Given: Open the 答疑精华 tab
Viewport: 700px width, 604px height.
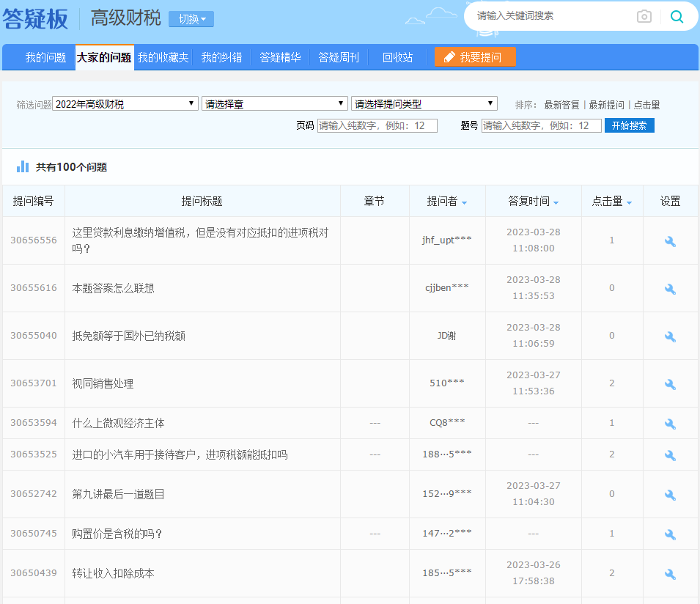Looking at the screenshot, I should (x=280, y=57).
